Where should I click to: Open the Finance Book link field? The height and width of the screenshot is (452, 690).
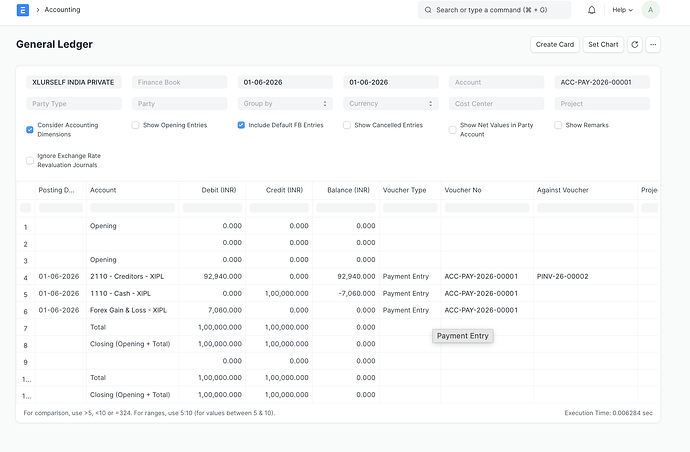[x=180, y=82]
